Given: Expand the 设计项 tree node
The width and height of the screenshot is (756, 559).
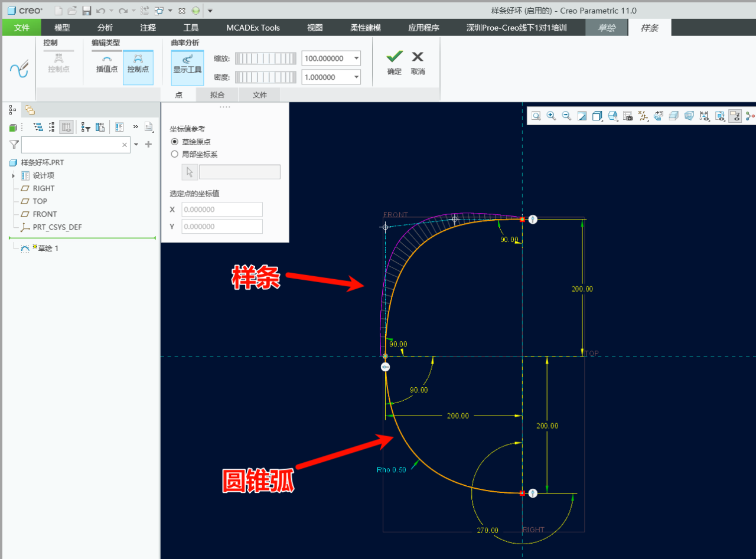Looking at the screenshot, I should pos(13,176).
